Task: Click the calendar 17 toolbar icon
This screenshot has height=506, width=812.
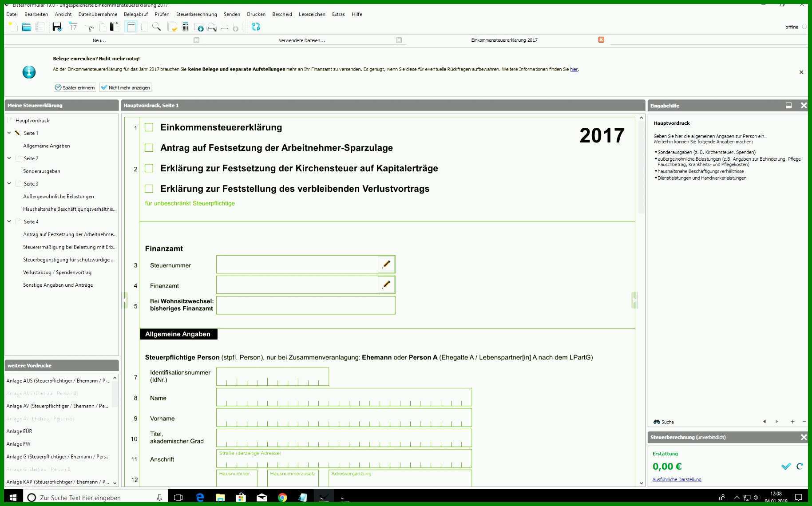Action: [x=73, y=27]
